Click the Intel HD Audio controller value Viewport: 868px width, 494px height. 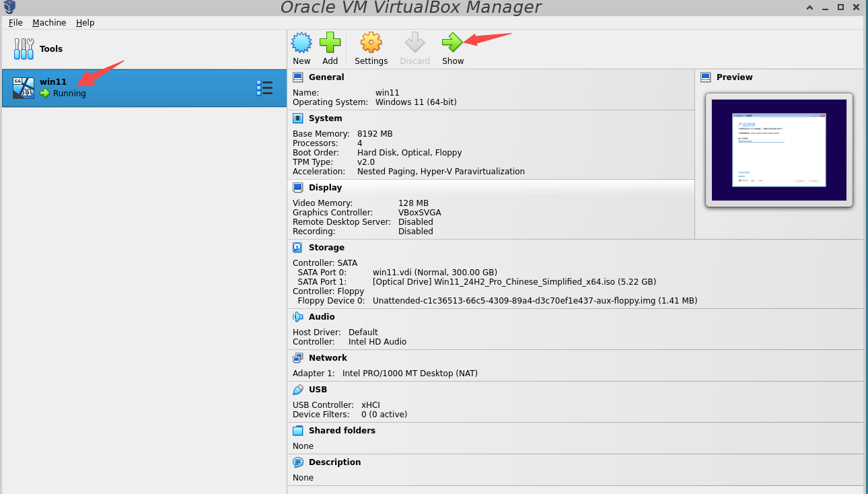377,342
